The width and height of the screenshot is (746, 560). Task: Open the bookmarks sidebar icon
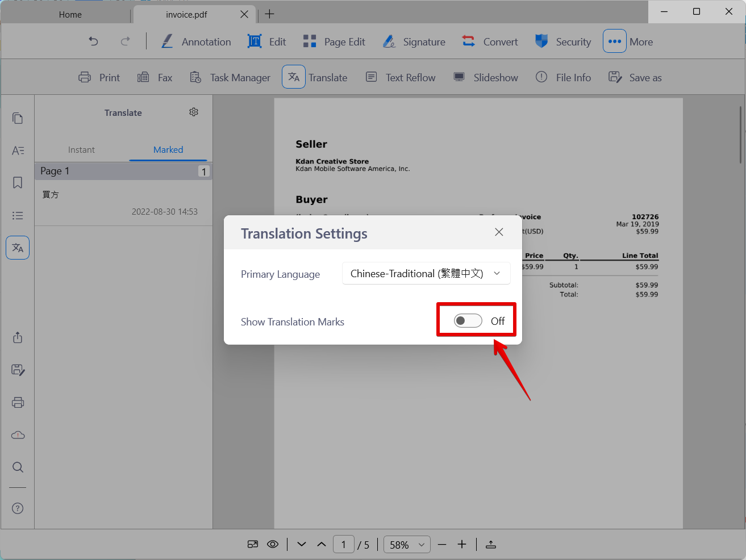(x=18, y=183)
